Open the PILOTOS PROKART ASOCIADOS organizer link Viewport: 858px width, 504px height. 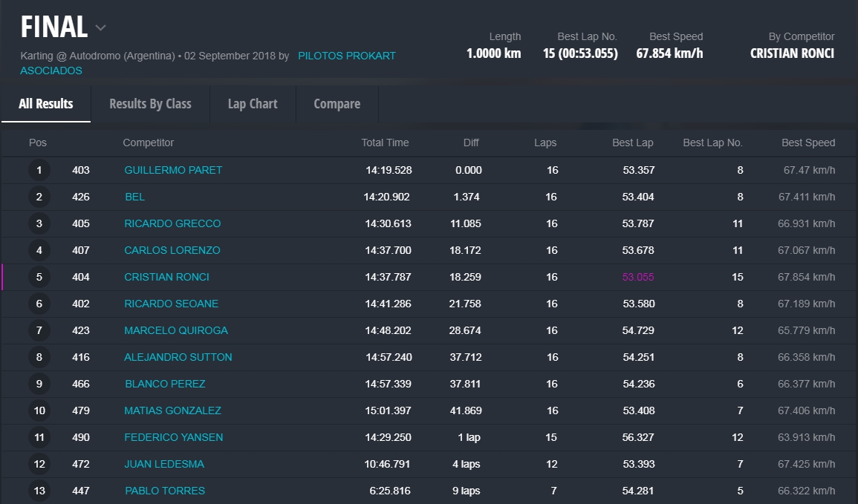[346, 56]
